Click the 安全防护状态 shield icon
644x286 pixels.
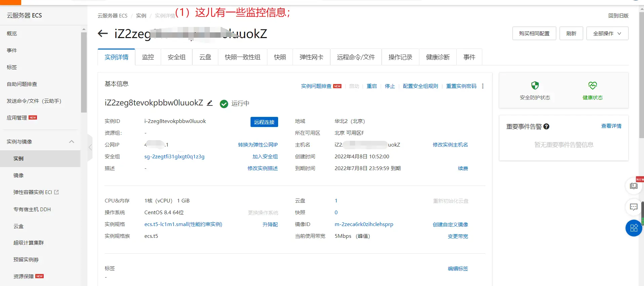click(535, 86)
